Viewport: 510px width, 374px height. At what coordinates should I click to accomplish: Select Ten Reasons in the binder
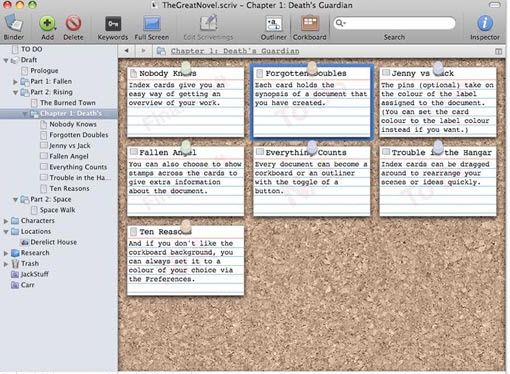[69, 188]
